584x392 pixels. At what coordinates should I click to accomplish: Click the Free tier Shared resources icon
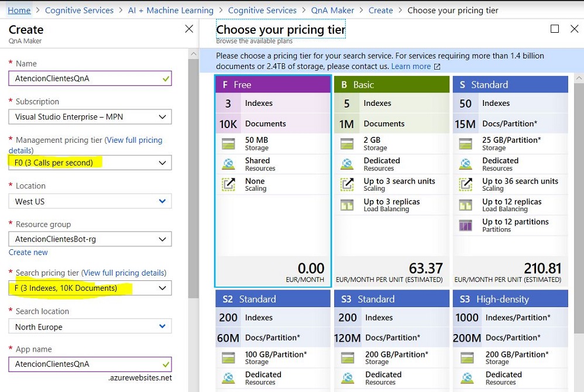coord(228,164)
